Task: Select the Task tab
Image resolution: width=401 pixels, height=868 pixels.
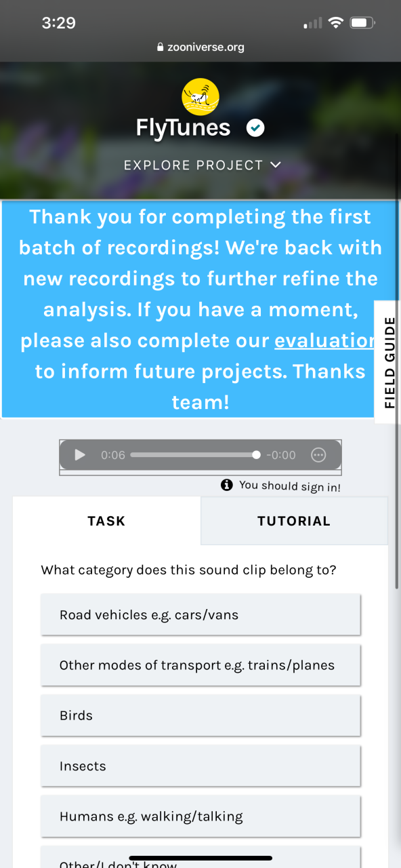Action: (x=106, y=521)
